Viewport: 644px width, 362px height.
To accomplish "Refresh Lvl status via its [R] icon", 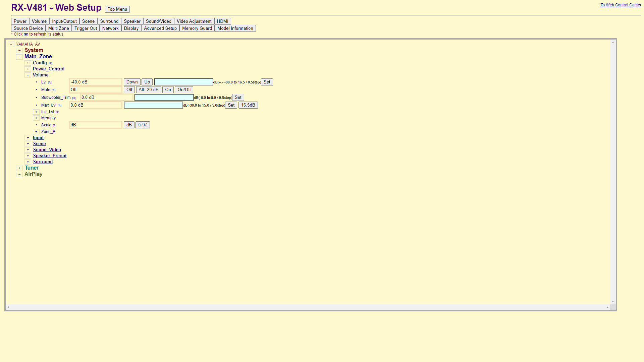I will (x=50, y=82).
